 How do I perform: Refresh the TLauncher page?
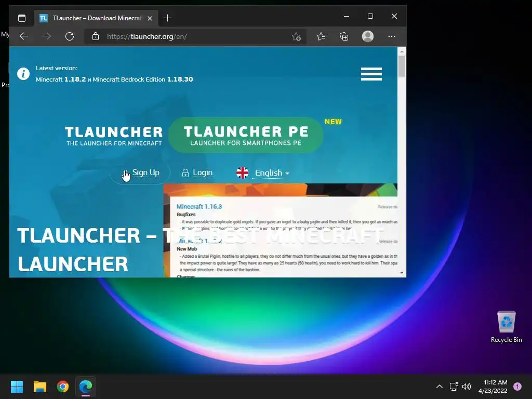click(70, 36)
